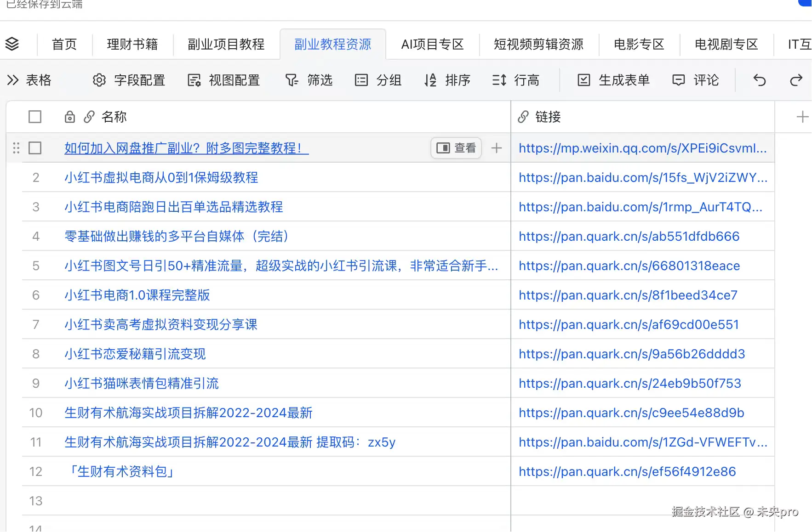Screen dimensions: 812x532
Task: Switch to the AI项目专区 tab
Action: 432,44
